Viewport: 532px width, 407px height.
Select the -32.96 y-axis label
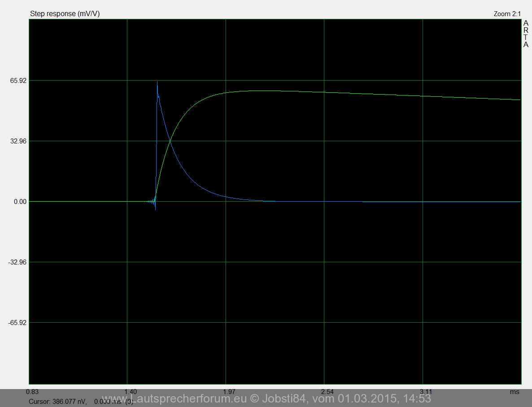(17, 262)
